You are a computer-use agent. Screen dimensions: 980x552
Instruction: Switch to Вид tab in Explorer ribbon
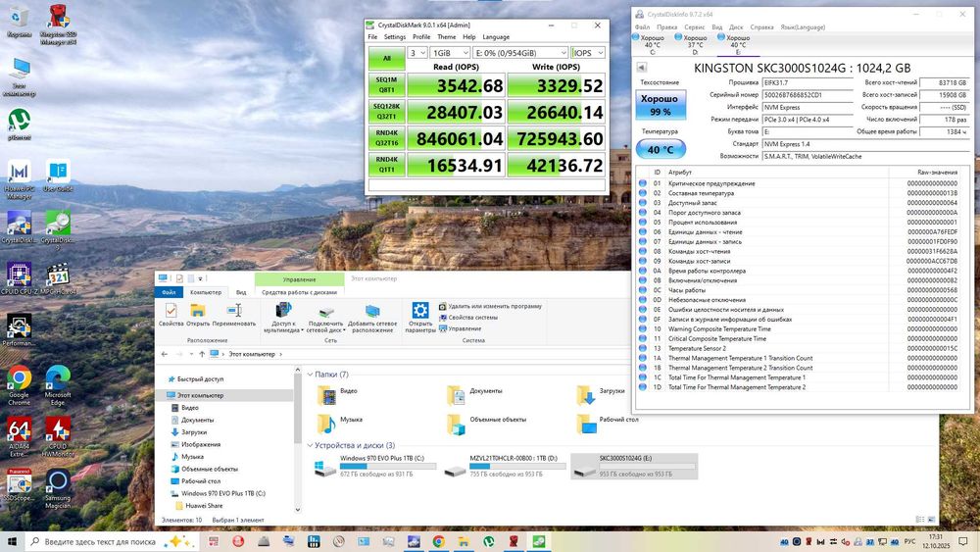[241, 292]
